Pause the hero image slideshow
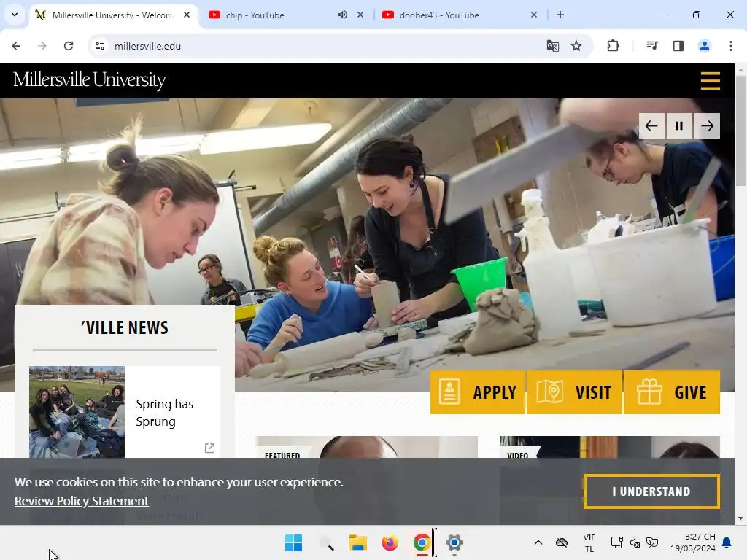Image resolution: width=747 pixels, height=560 pixels. click(x=679, y=125)
